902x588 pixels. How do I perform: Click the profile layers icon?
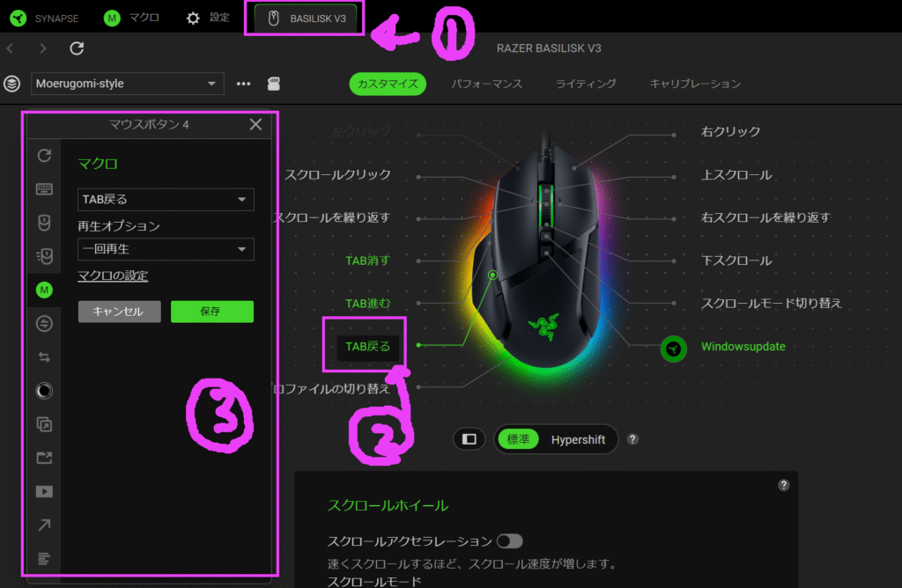(x=12, y=84)
